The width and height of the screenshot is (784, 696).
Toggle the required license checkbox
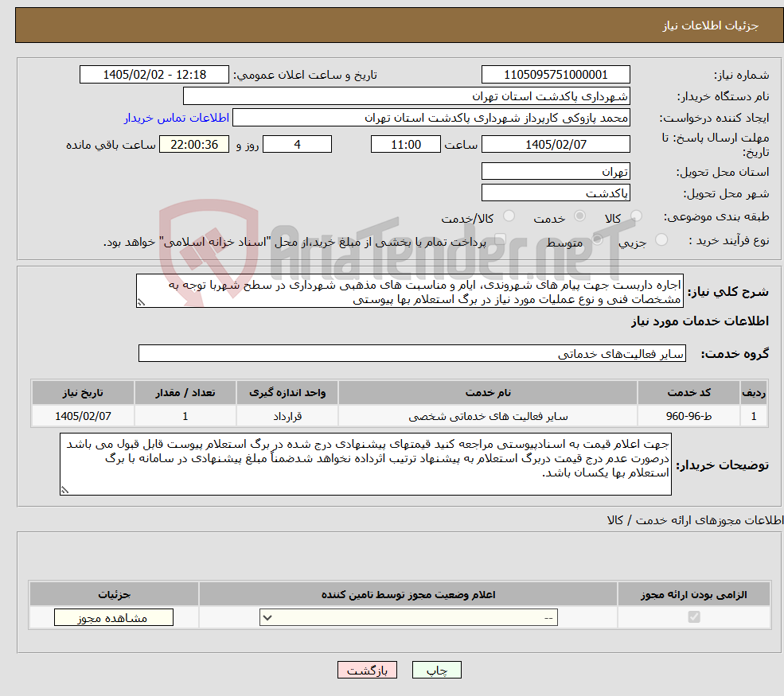pos(694,617)
